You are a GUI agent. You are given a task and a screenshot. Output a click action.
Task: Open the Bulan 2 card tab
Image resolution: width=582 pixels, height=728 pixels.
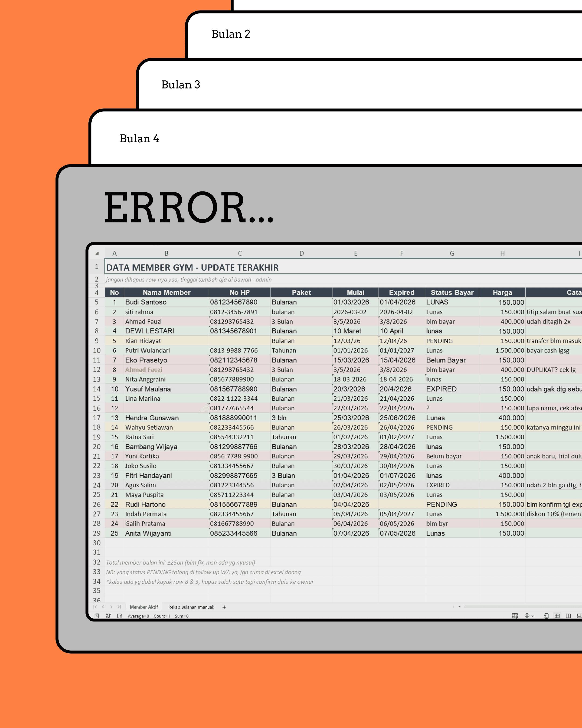231,34
